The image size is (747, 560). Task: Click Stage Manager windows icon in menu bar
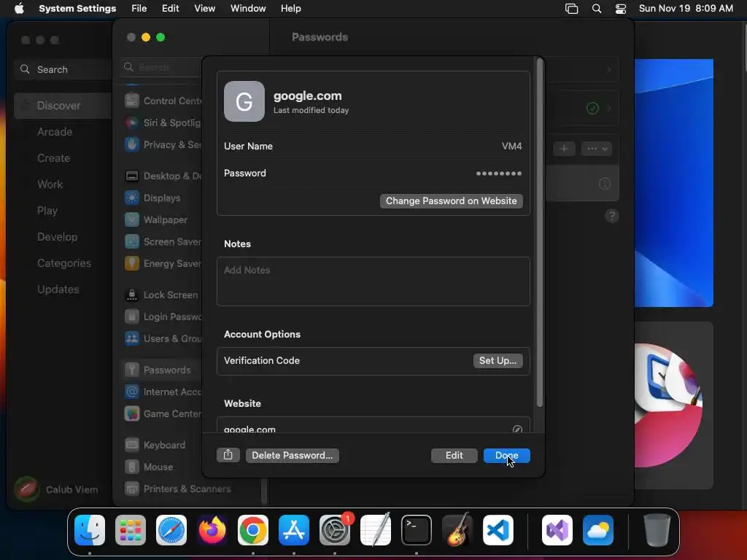(x=571, y=9)
